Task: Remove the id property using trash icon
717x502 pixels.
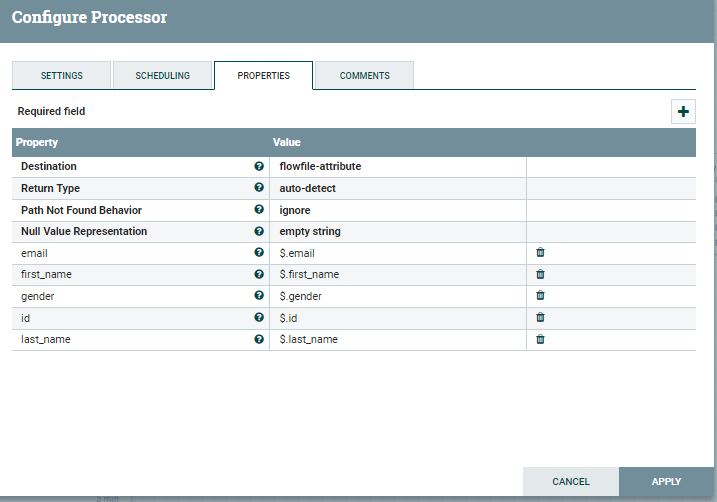Action: pos(540,317)
